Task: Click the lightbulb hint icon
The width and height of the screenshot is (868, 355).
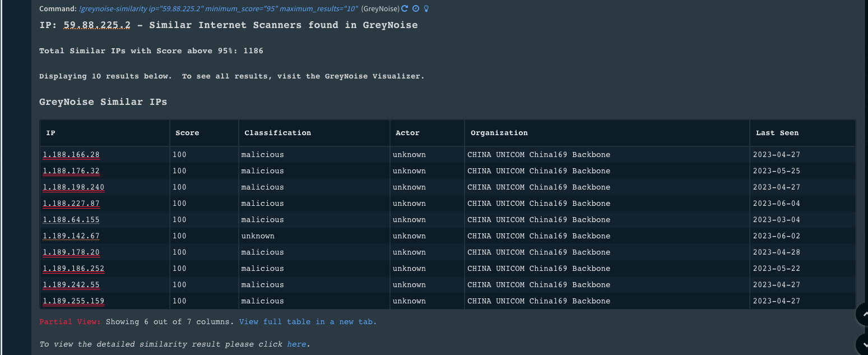Action: pos(426,9)
